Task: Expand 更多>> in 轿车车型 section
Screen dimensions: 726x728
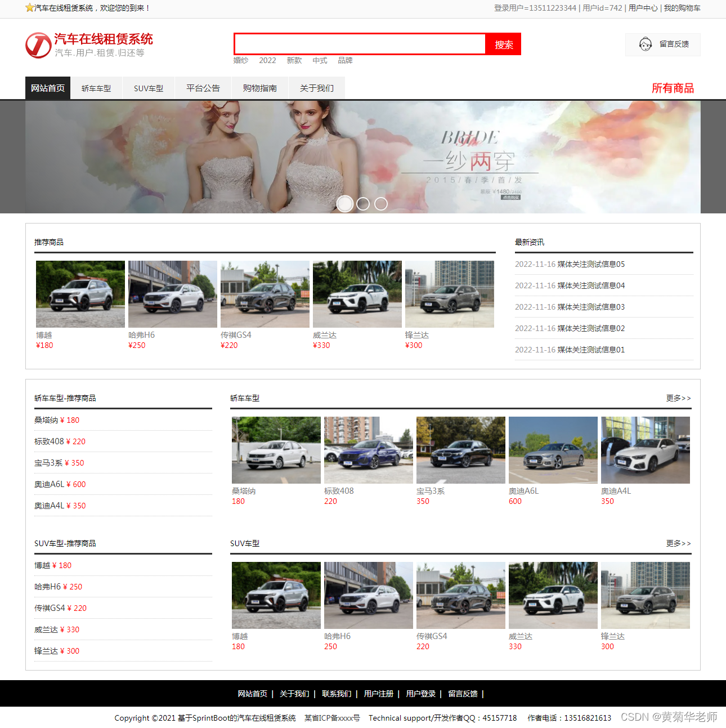Action: (x=679, y=398)
